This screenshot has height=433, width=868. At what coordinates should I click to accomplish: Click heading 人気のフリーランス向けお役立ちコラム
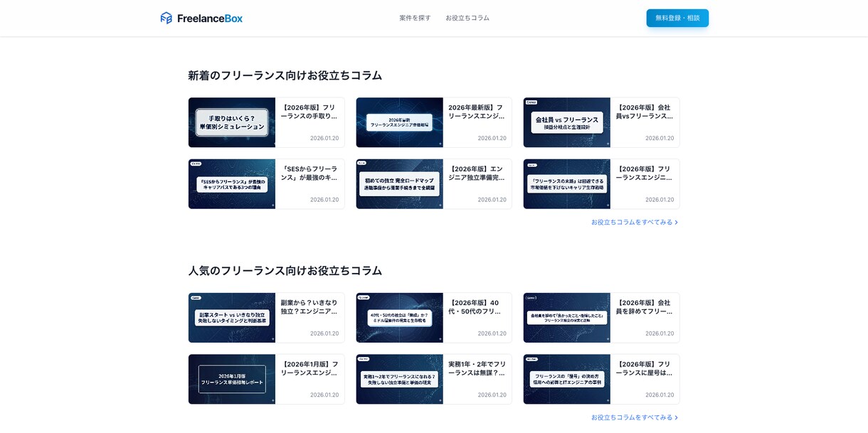[x=285, y=271]
